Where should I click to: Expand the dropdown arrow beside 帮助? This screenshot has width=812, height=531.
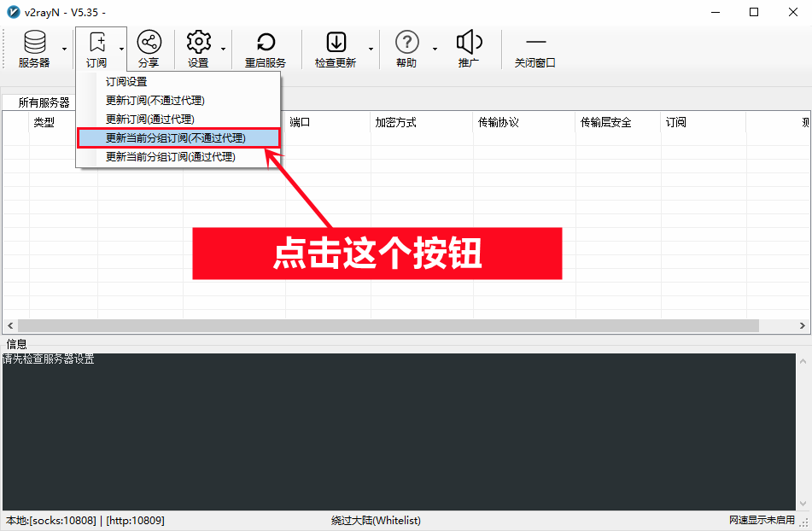(x=435, y=49)
